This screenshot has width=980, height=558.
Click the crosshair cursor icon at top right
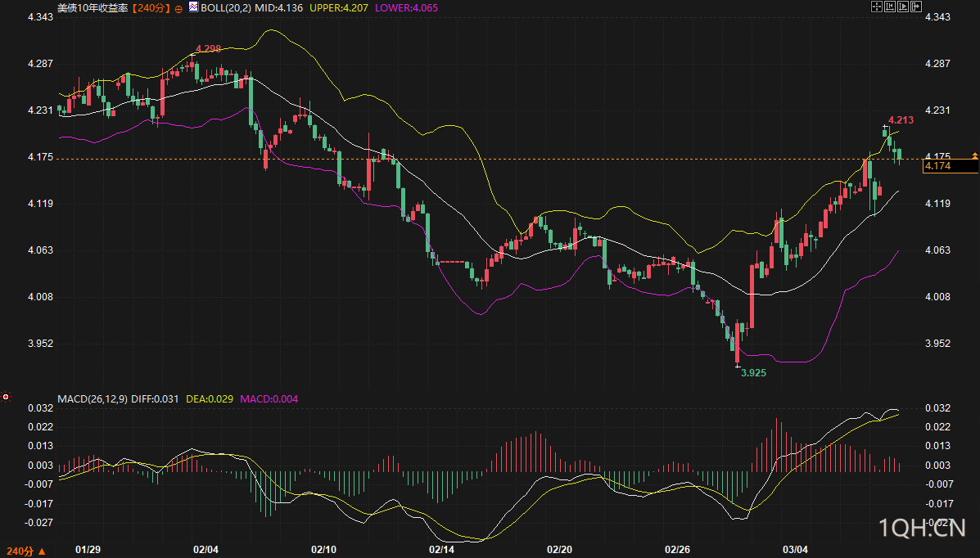coord(876,7)
